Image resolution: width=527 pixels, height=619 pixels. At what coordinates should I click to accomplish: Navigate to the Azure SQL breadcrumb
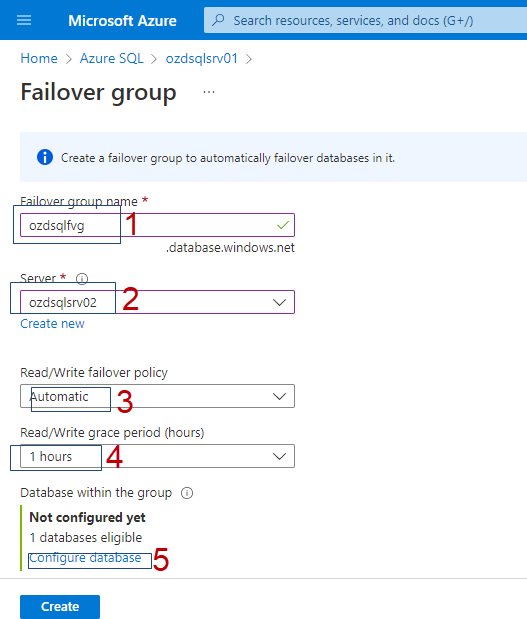[x=112, y=58]
